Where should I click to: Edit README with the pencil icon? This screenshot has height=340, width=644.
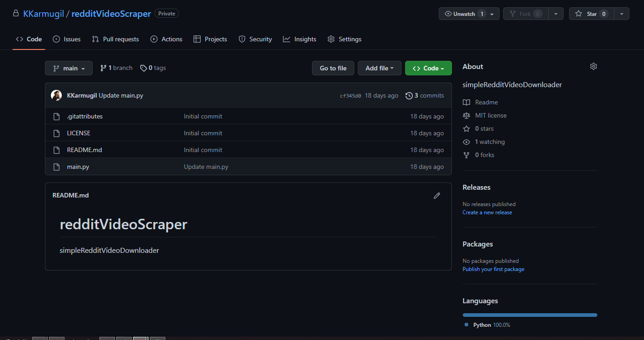click(437, 196)
